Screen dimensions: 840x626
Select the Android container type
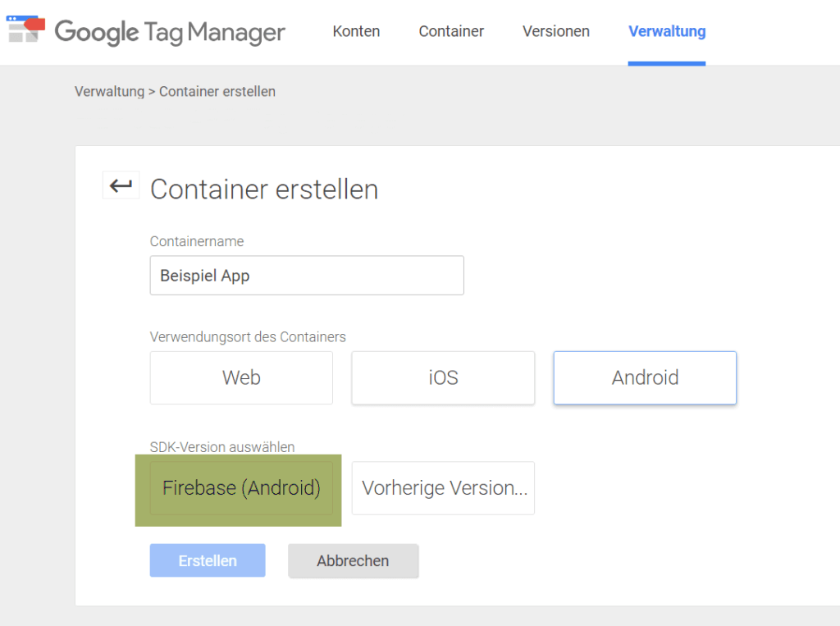click(x=645, y=378)
